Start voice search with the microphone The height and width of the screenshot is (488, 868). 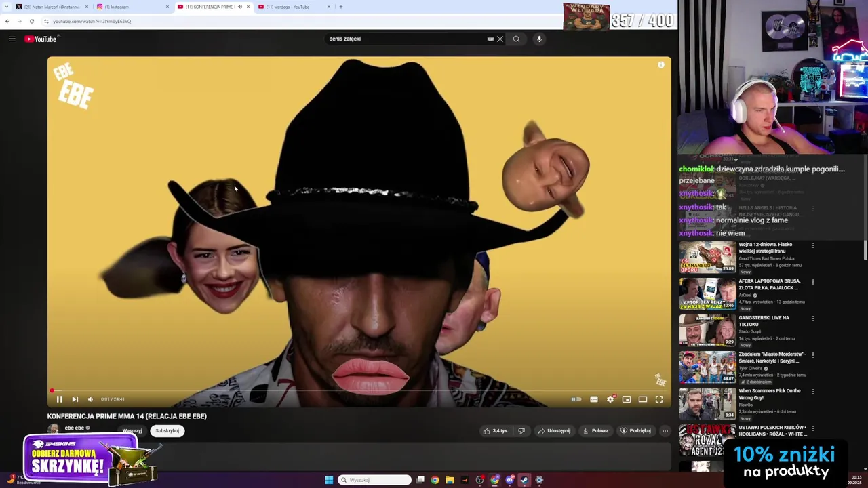(x=539, y=39)
